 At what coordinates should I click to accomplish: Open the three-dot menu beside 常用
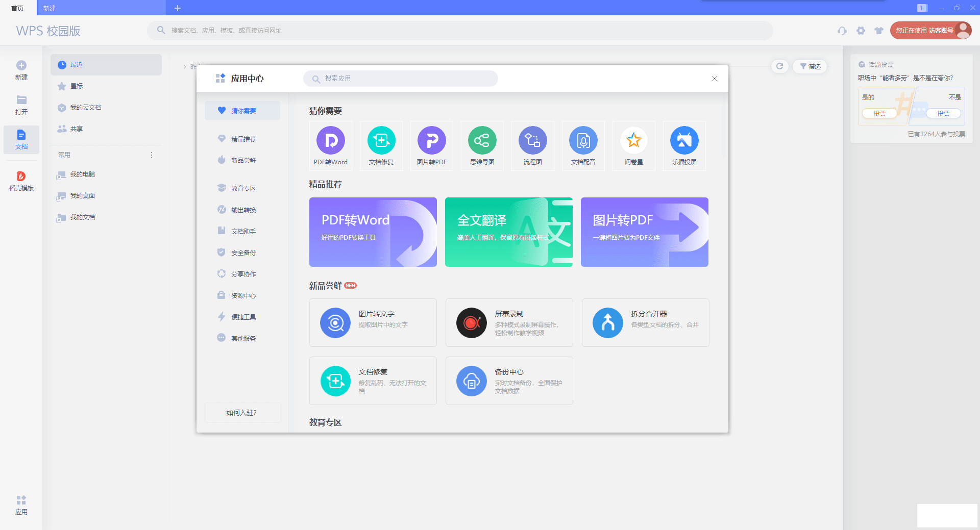tap(152, 155)
